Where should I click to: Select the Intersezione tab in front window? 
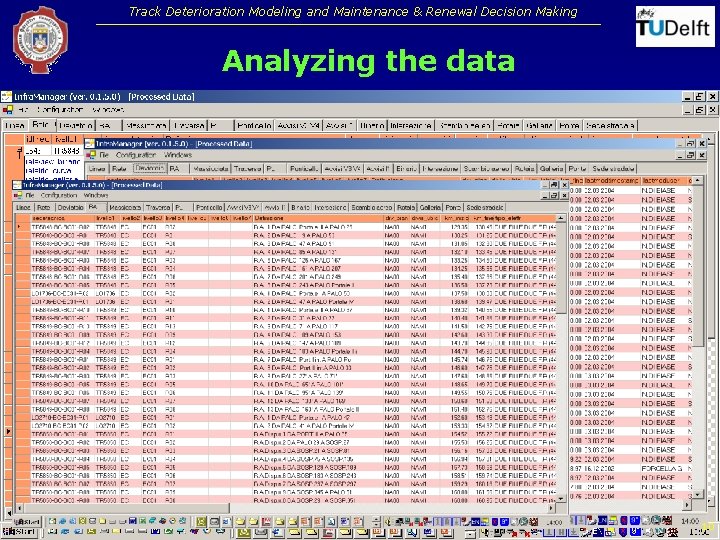[x=330, y=208]
